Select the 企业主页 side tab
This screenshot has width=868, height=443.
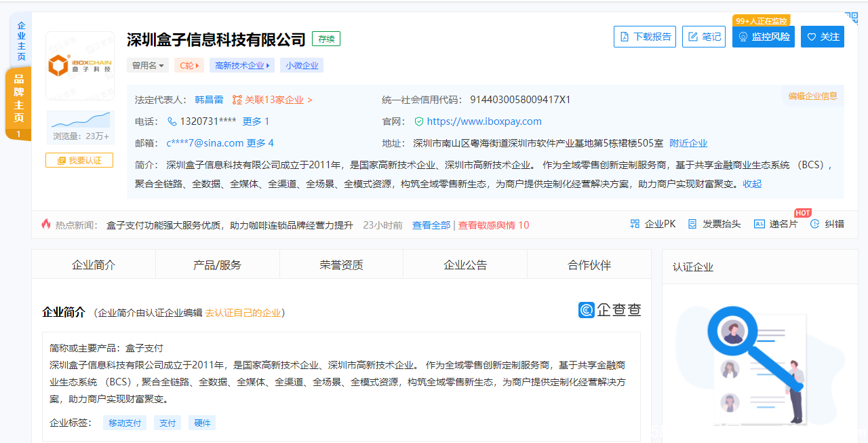coord(20,40)
